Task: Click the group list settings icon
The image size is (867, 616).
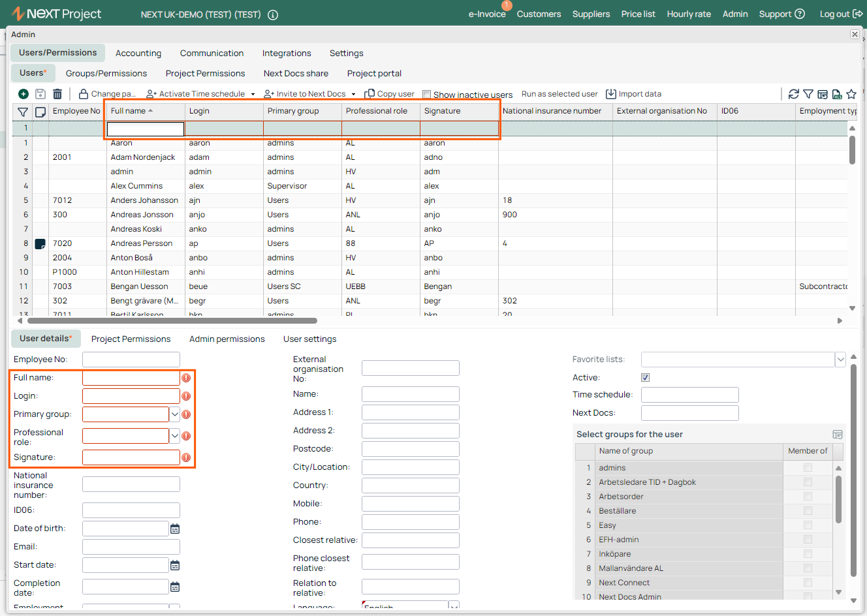Action: click(838, 435)
